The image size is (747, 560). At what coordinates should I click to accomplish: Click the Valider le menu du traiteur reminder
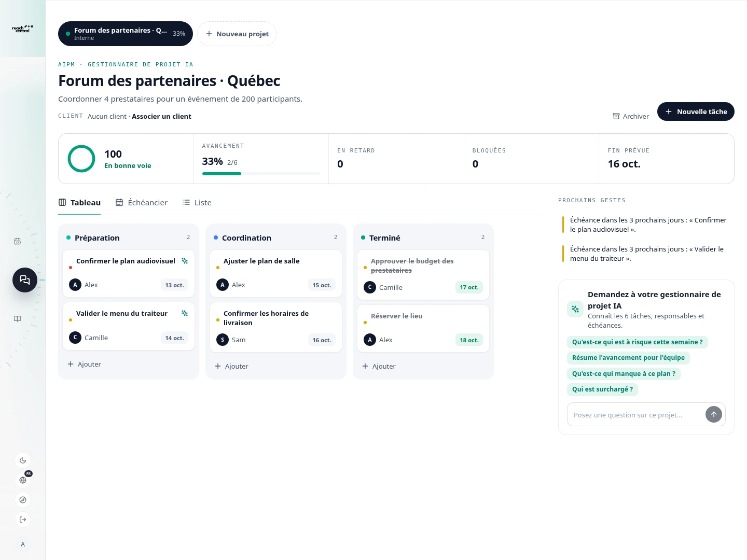(x=646, y=254)
